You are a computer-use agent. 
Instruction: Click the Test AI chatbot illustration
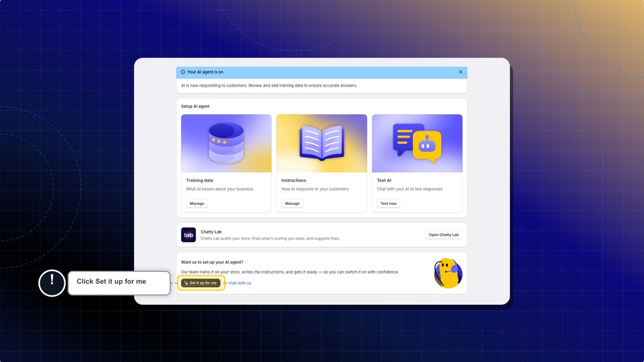click(417, 143)
